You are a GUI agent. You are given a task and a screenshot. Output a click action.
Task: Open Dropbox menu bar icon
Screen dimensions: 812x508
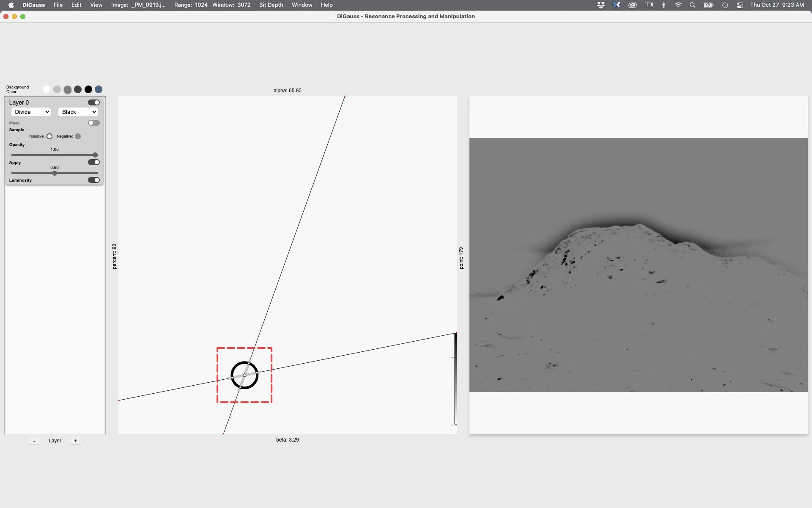click(x=601, y=5)
